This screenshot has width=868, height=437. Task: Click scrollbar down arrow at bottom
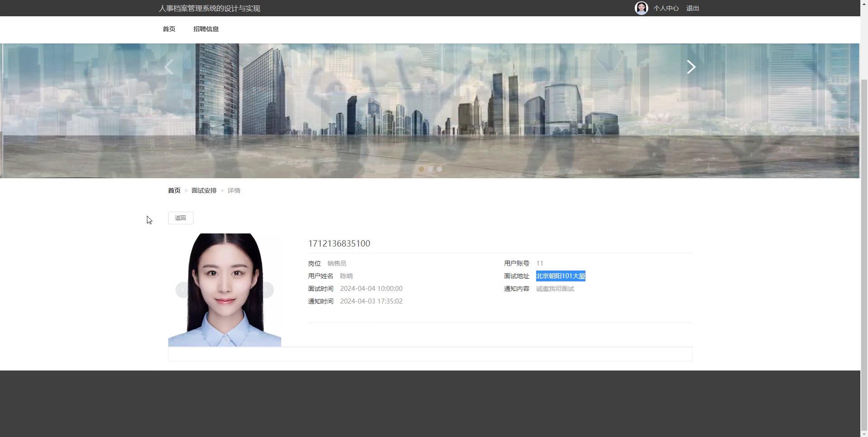coord(864,434)
